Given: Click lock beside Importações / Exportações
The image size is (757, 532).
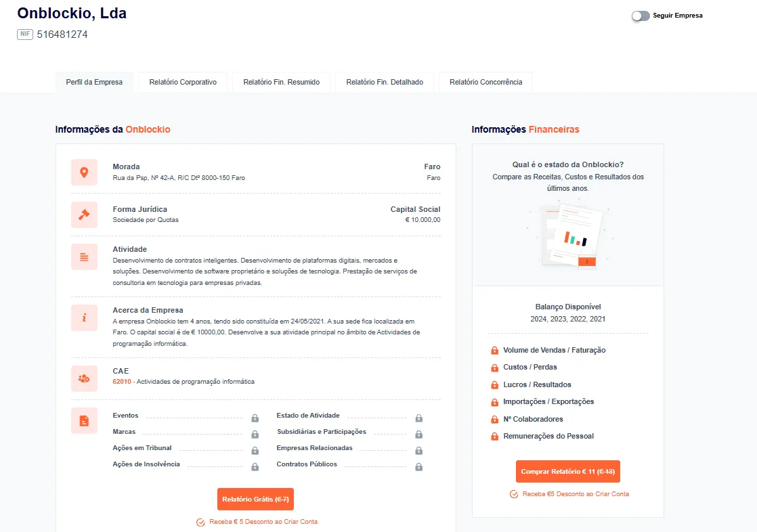Looking at the screenshot, I should 494,402.
